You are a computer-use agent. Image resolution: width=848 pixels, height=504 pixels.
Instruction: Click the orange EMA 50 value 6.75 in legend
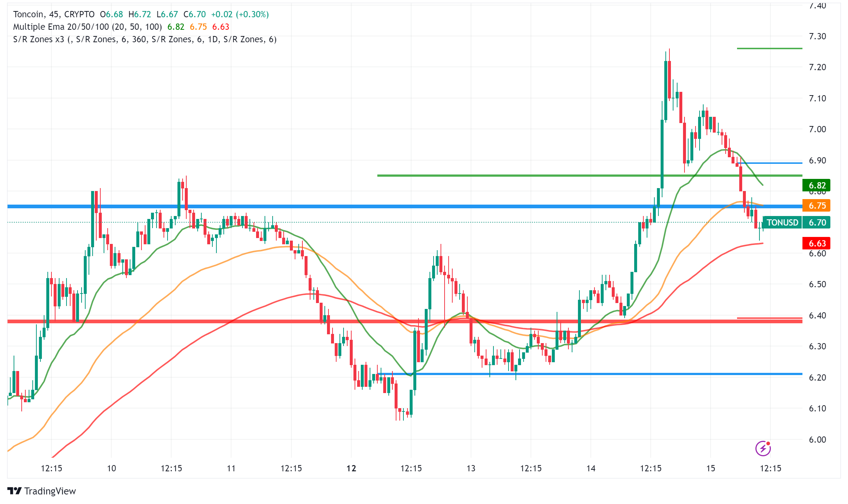click(x=198, y=27)
